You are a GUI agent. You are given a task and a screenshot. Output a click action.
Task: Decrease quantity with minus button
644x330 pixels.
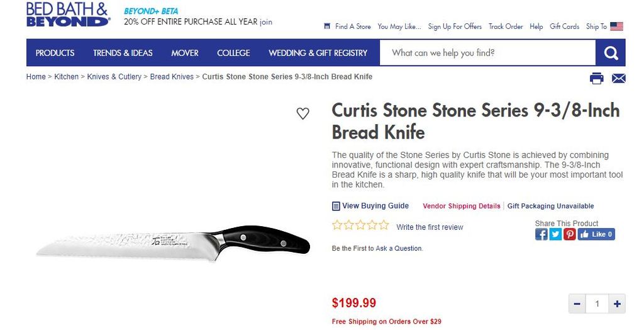coord(577,304)
